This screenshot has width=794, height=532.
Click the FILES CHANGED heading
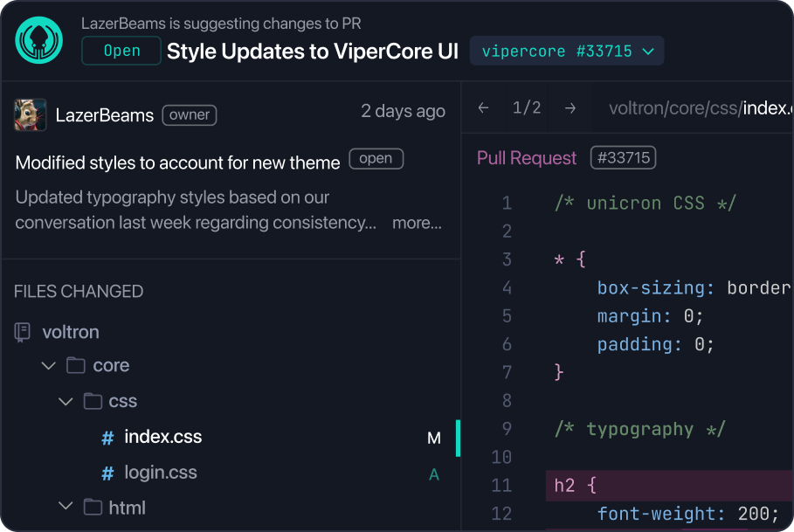tap(79, 292)
